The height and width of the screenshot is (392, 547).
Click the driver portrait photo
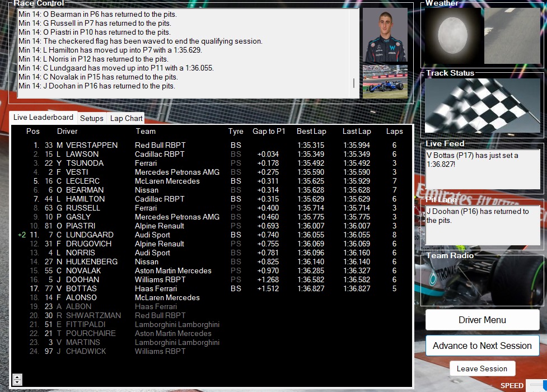tap(385, 35)
